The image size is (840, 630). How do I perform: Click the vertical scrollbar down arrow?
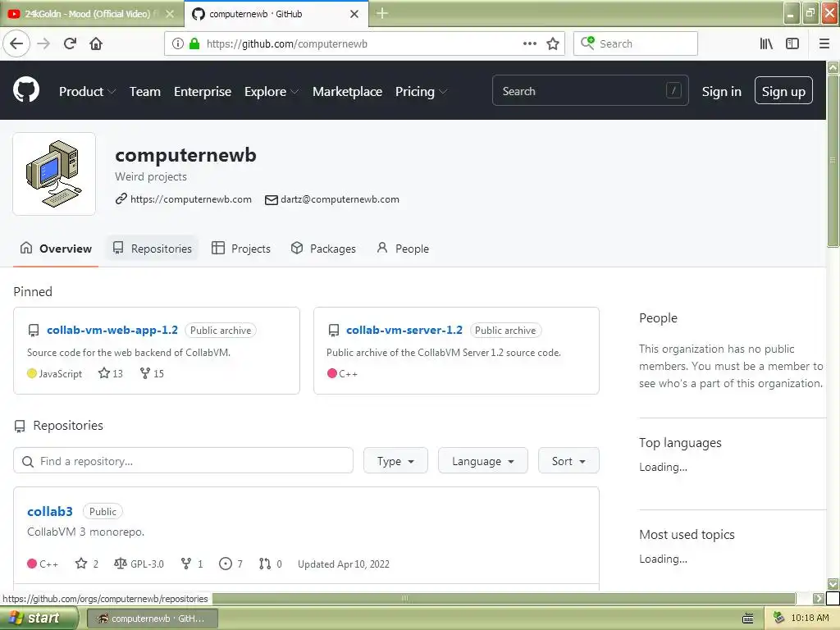click(x=833, y=584)
